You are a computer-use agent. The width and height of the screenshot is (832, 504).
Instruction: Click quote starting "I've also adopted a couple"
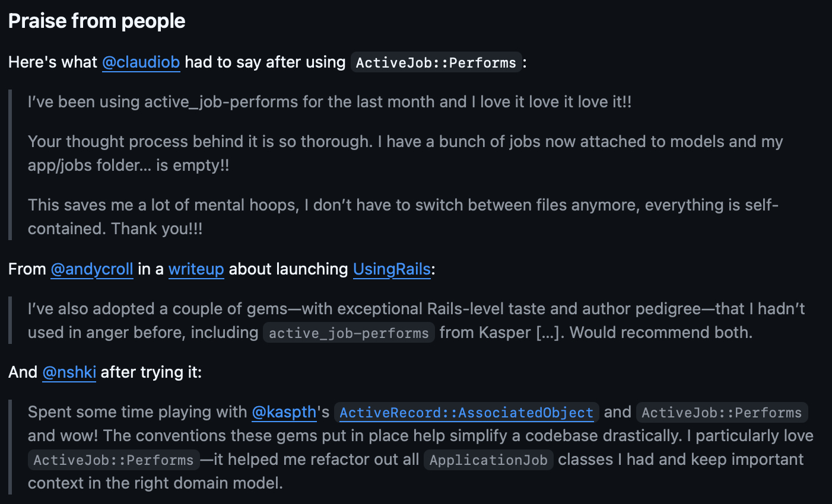point(416,309)
